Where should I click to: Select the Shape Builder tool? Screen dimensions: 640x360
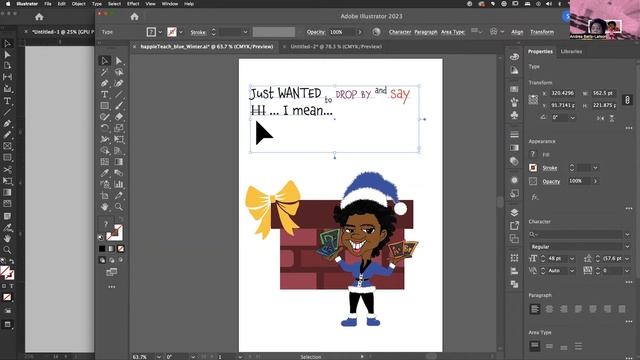click(x=104, y=151)
